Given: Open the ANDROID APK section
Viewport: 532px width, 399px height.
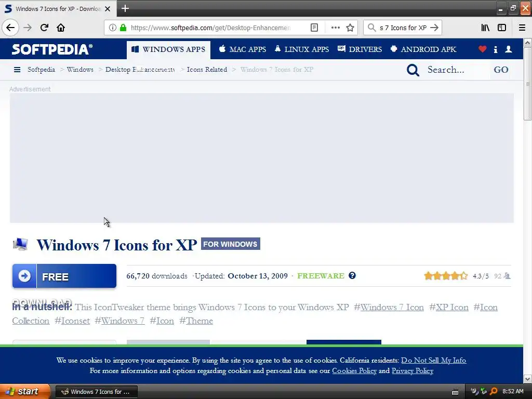Looking at the screenshot, I should 423,49.
